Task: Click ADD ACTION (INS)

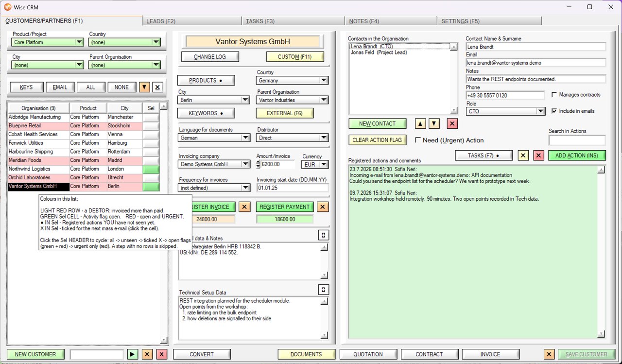Action: tap(577, 156)
